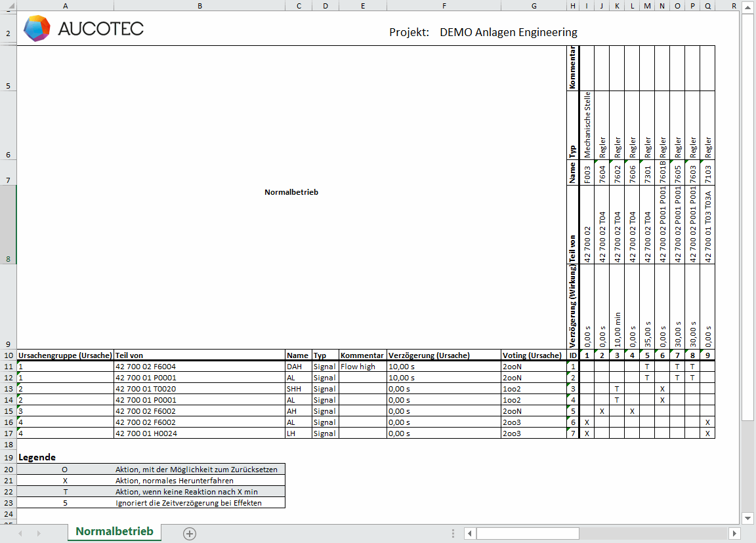Click the AUCOTEC logo image
This screenshot has width=756, height=543.
point(83,29)
